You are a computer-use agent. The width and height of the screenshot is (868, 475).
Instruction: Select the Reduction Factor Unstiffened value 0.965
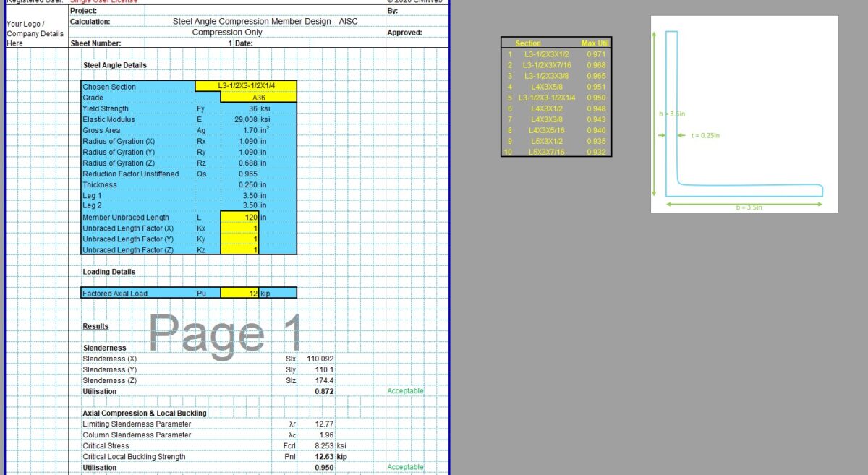point(249,174)
